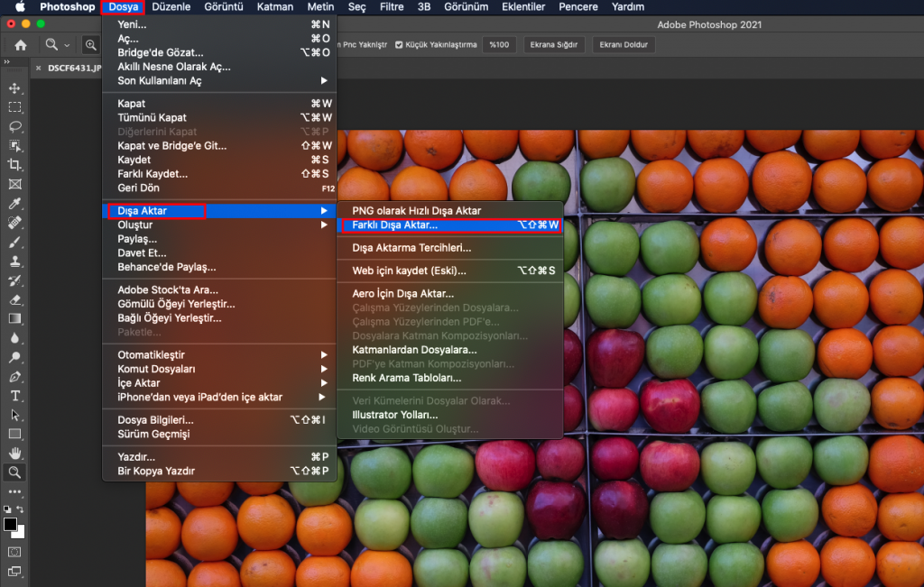Open the Dosya menu

(123, 7)
